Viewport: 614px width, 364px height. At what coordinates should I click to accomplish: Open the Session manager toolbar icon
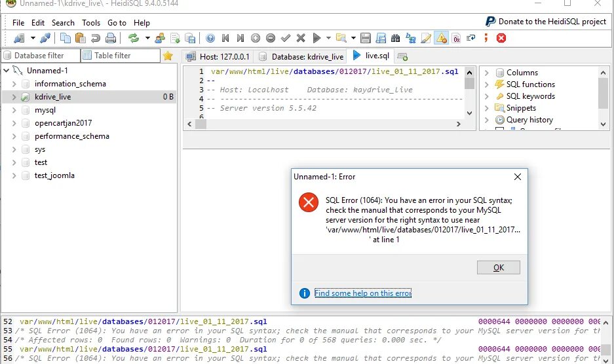pyautogui.click(x=19, y=38)
